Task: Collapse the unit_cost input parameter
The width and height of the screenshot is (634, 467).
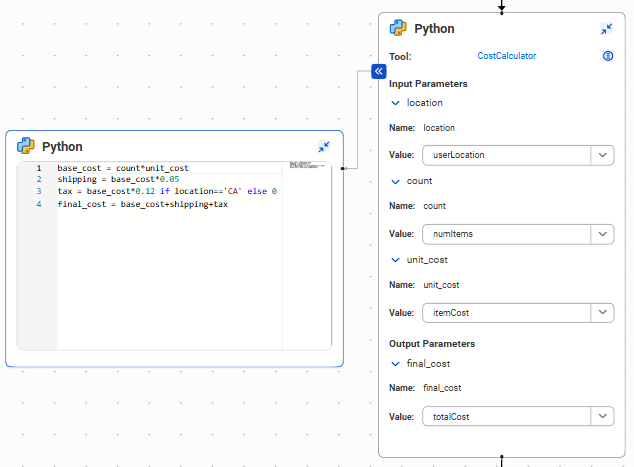Action: tap(395, 260)
